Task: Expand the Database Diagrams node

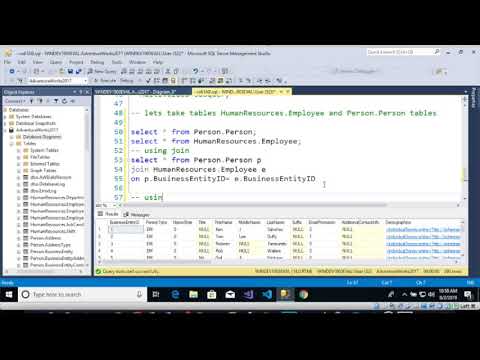Action: 12,137
